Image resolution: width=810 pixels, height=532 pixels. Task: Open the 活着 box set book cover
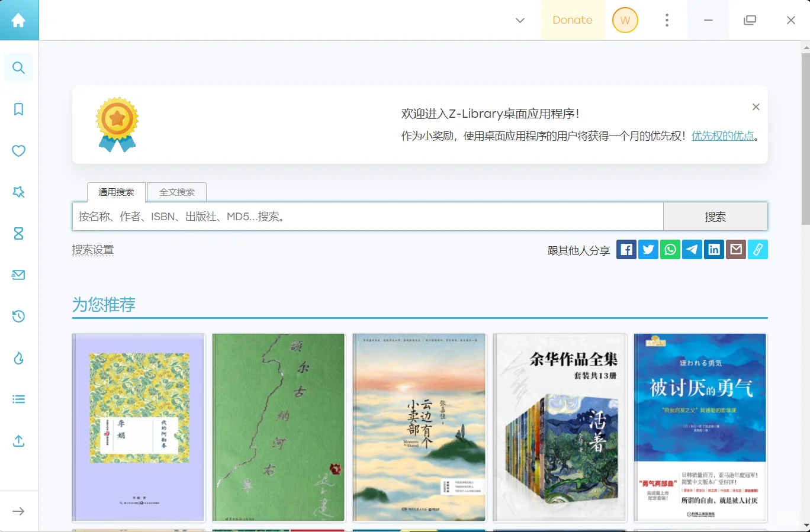click(560, 427)
